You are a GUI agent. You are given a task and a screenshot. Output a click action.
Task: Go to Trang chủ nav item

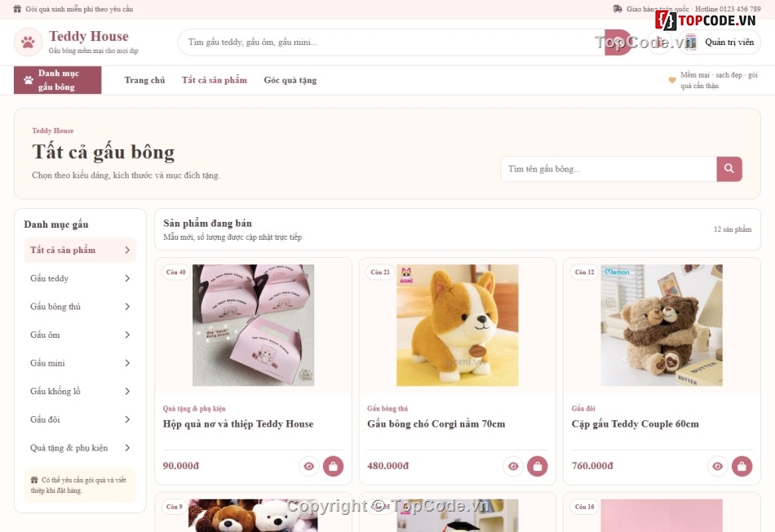pos(145,80)
